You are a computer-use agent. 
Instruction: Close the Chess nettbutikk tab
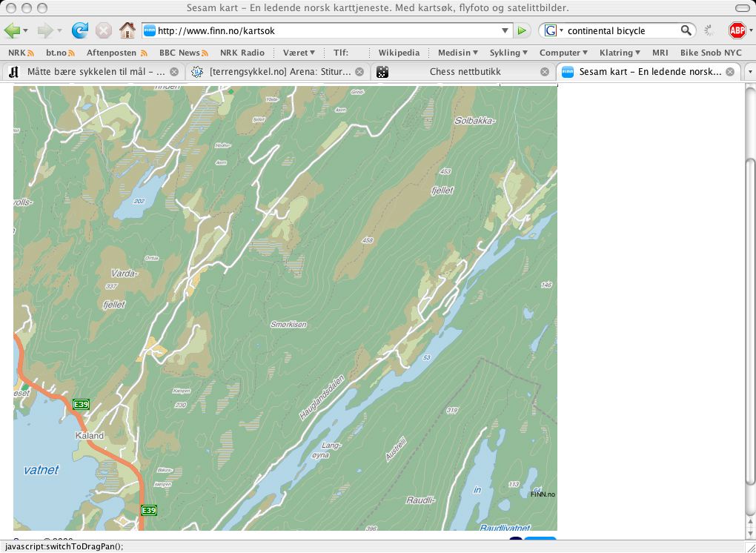pyautogui.click(x=545, y=72)
